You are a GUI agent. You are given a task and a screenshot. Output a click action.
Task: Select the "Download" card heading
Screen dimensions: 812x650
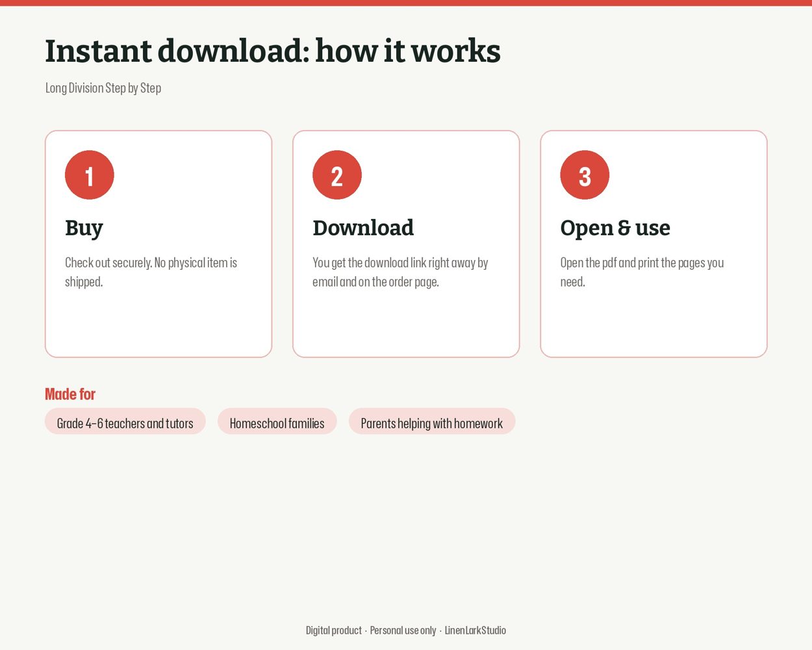point(363,228)
